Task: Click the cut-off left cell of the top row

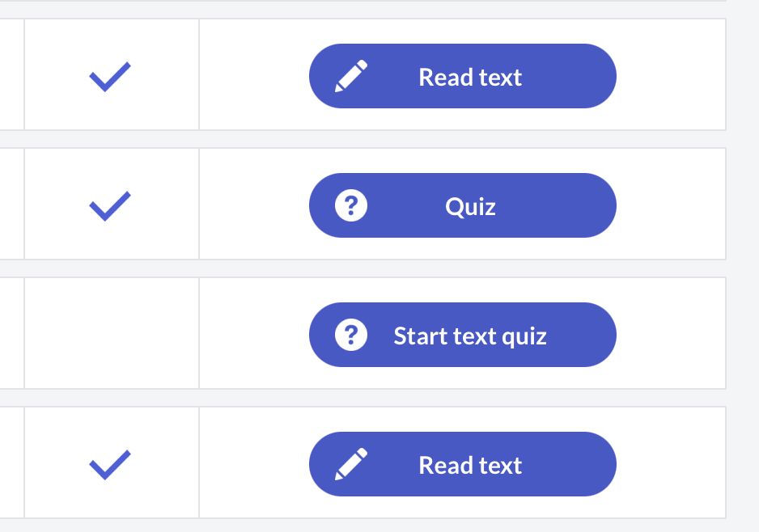Action: (11, 74)
